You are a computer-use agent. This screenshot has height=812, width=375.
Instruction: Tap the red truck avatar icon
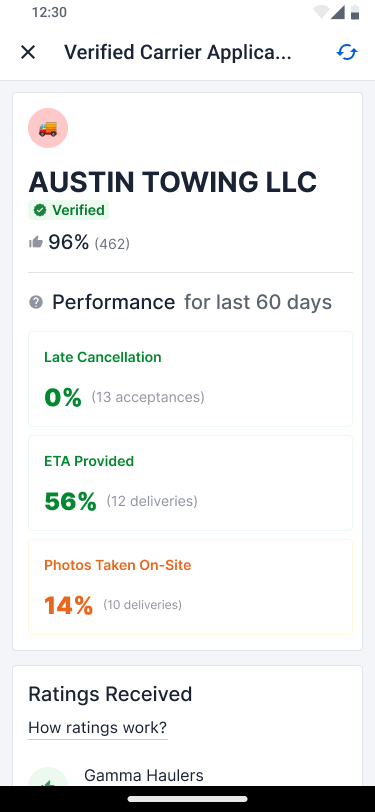pyautogui.click(x=48, y=128)
